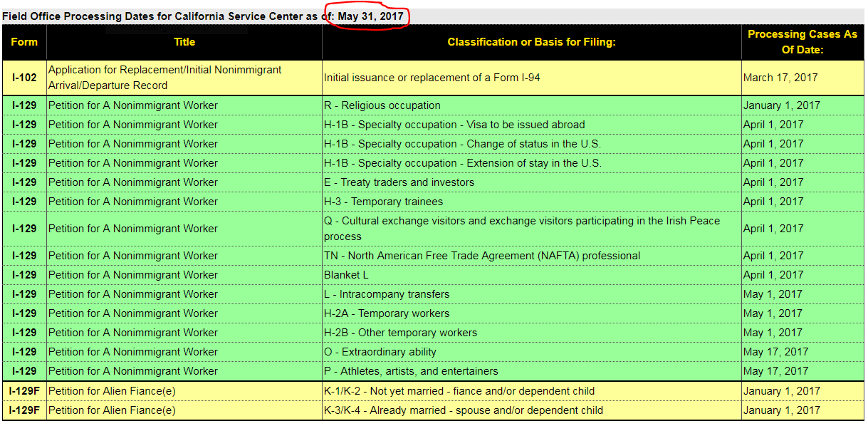Click Processing Cases As Of Date header
Image resolution: width=868 pixels, height=421 pixels.
coord(802,42)
